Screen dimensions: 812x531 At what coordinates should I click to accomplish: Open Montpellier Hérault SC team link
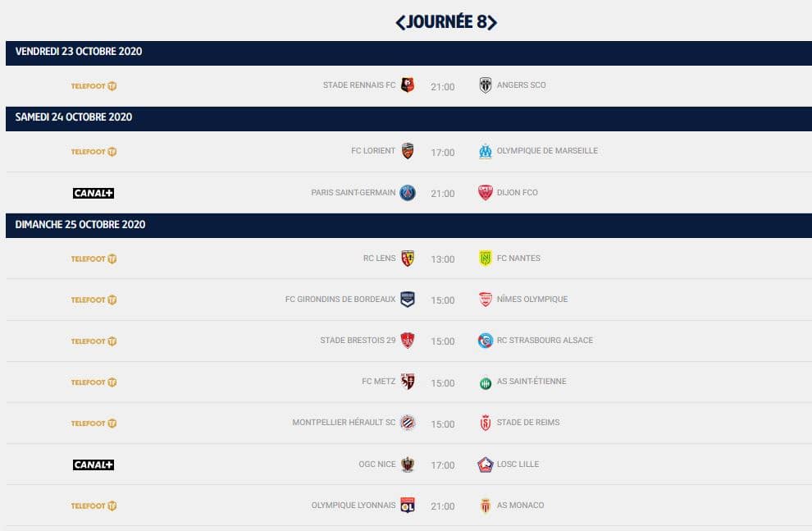pos(344,422)
